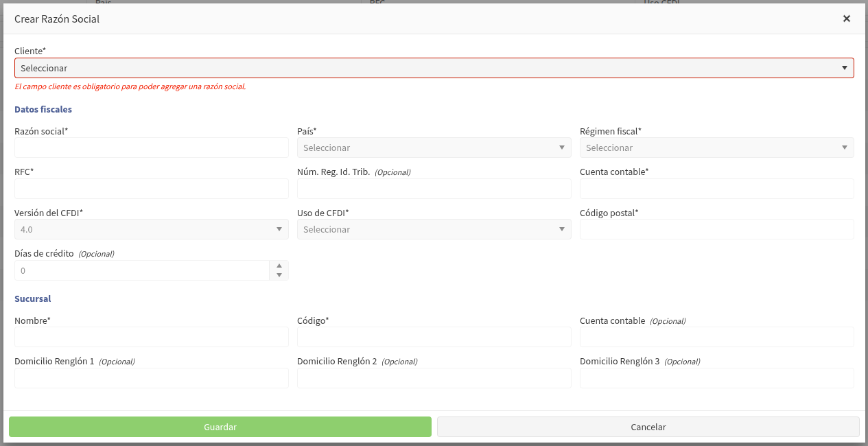Focus the Días de crédito number field
Viewport: 868px width, 446px height.
click(x=142, y=270)
